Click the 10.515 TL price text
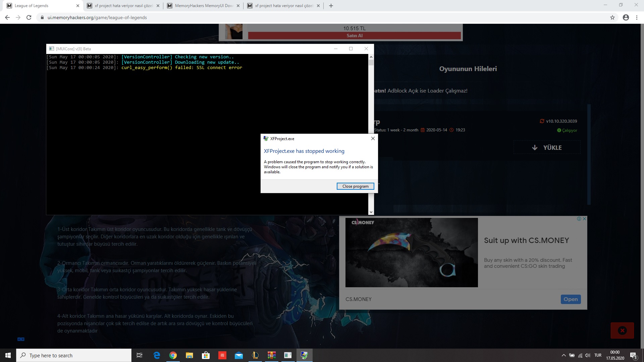 tap(354, 28)
